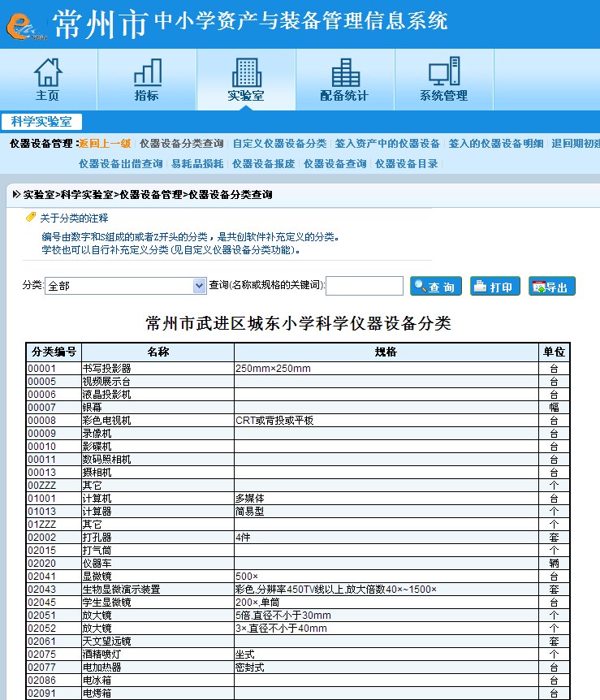Open 仪器设备查询 link
The width and height of the screenshot is (600, 700).
click(x=335, y=164)
